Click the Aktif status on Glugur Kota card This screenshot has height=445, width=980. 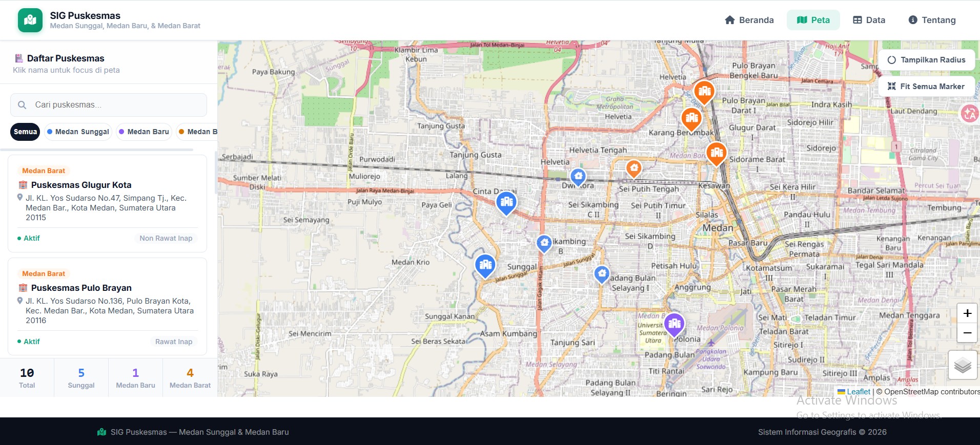click(29, 238)
